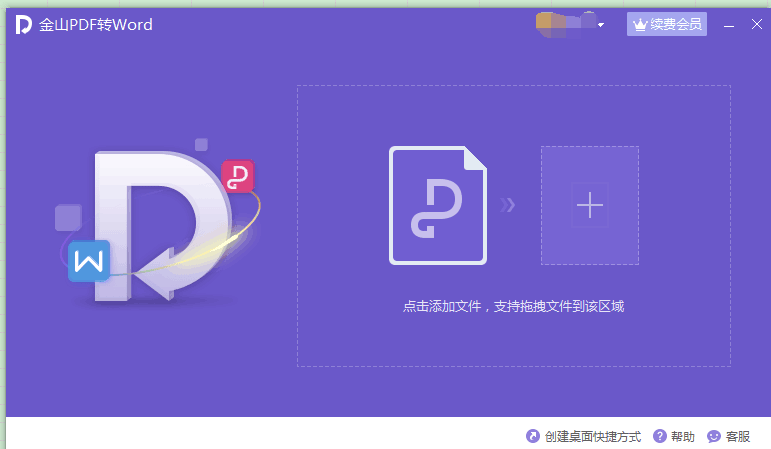Click the create desktop shortcut arrow icon
This screenshot has height=449, width=771.
click(533, 436)
